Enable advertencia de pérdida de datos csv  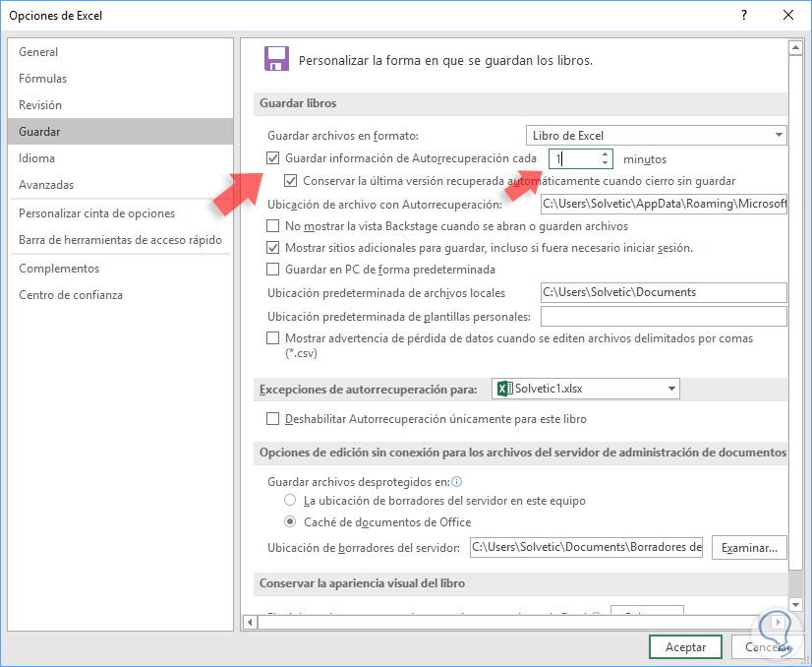273,338
